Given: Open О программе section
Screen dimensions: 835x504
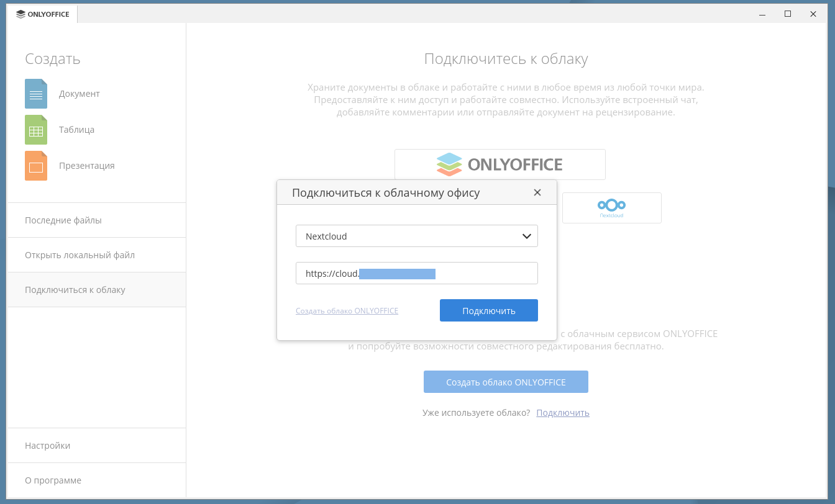Looking at the screenshot, I should 96,480.
